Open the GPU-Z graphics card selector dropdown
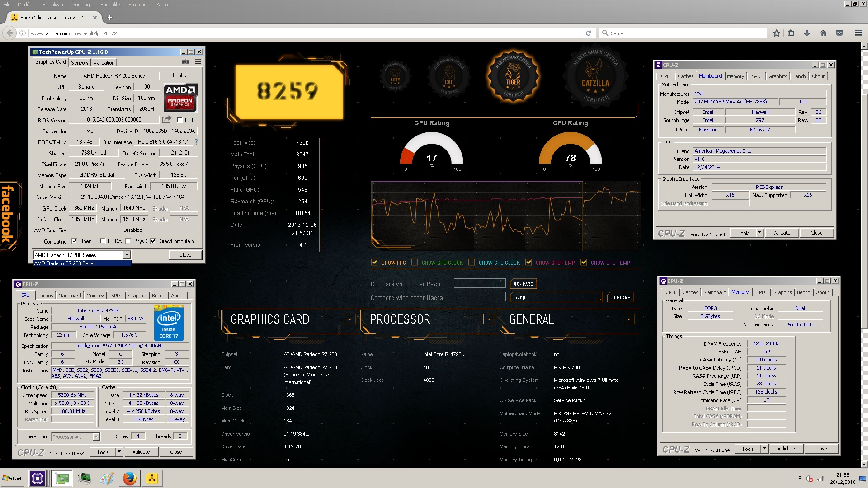The image size is (868, 488). tap(127, 255)
